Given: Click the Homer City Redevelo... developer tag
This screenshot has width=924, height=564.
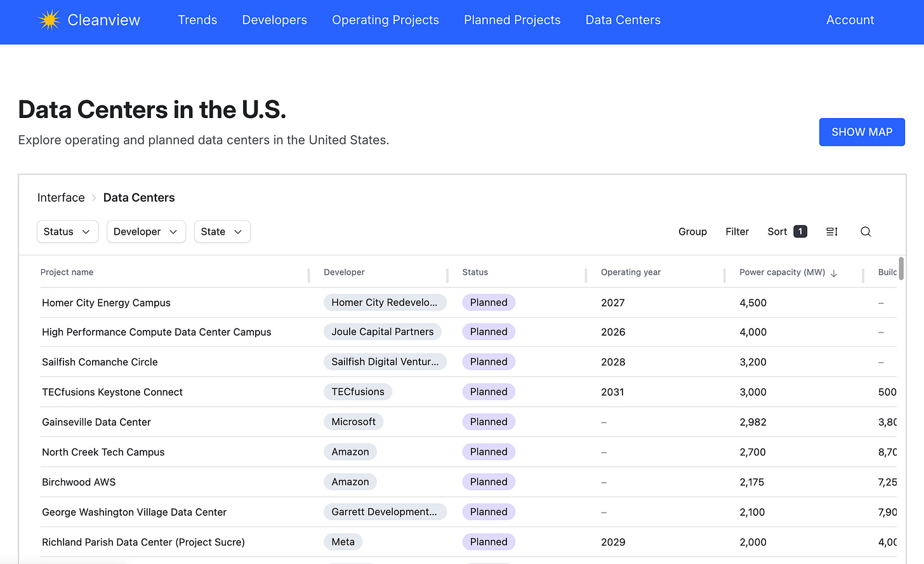Looking at the screenshot, I should click(385, 303).
